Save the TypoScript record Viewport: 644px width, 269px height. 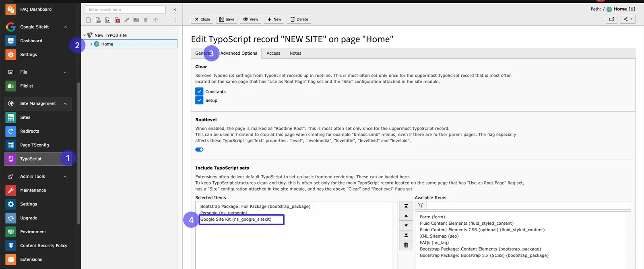coord(227,19)
